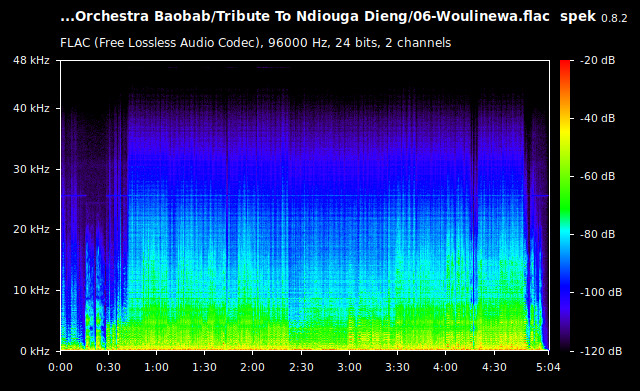640x391 pixels.
Task: Select the 1:00 time marker
Action: [x=156, y=367]
